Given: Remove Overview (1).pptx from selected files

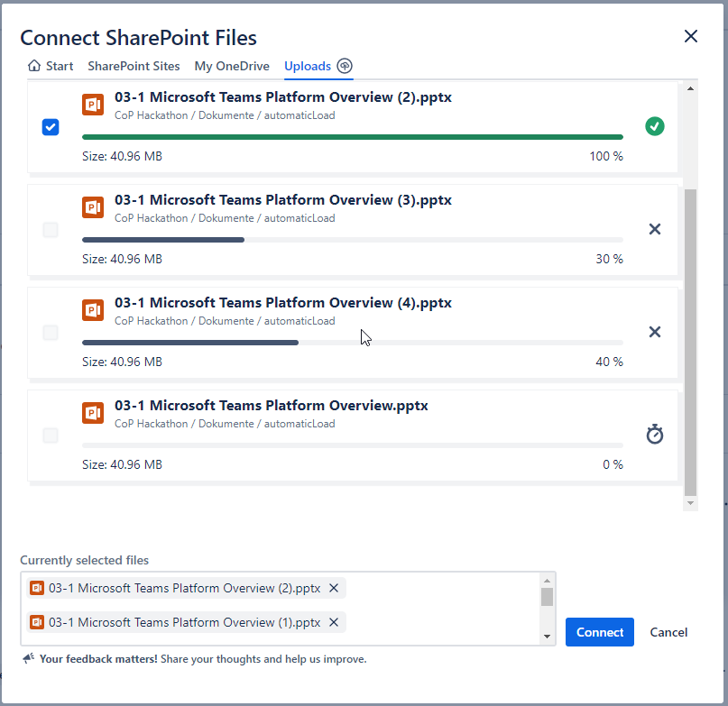Looking at the screenshot, I should tap(334, 622).
